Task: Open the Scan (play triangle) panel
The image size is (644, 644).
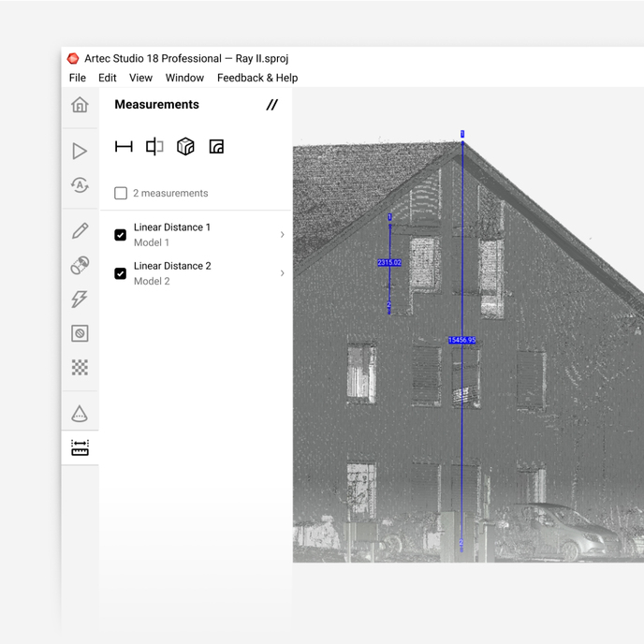Action: [80, 151]
